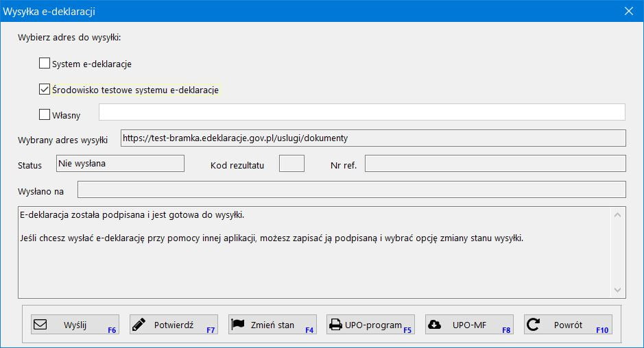Click the cloud download icon on UPO-MF

(x=433, y=325)
